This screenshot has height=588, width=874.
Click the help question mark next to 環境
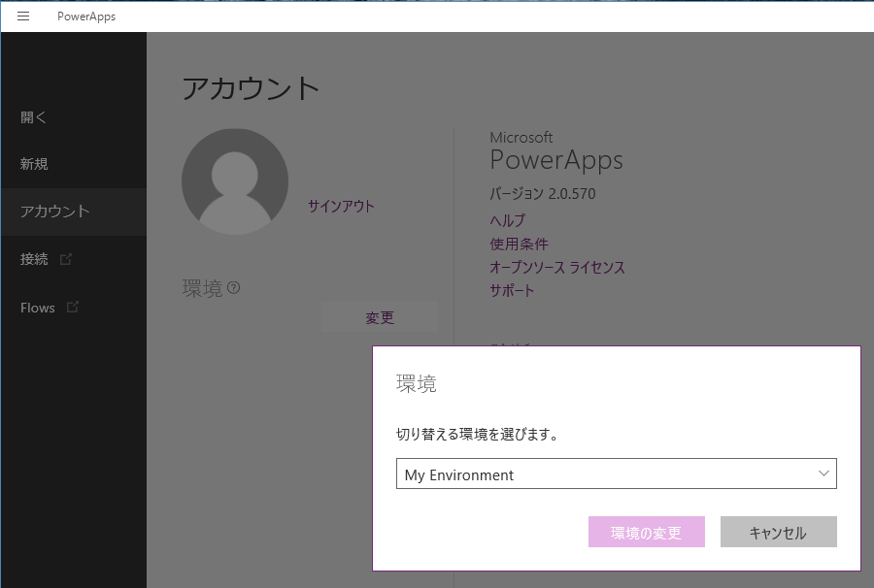click(x=234, y=288)
